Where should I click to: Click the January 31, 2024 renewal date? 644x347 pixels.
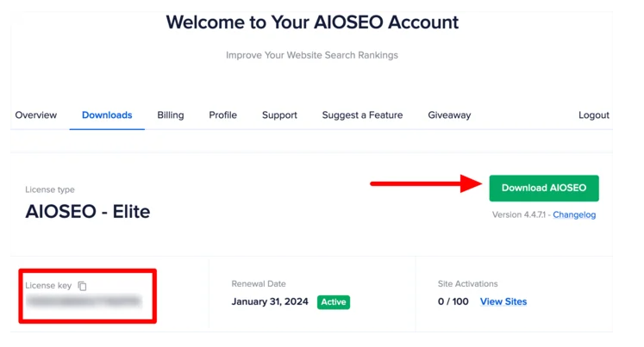tap(271, 302)
